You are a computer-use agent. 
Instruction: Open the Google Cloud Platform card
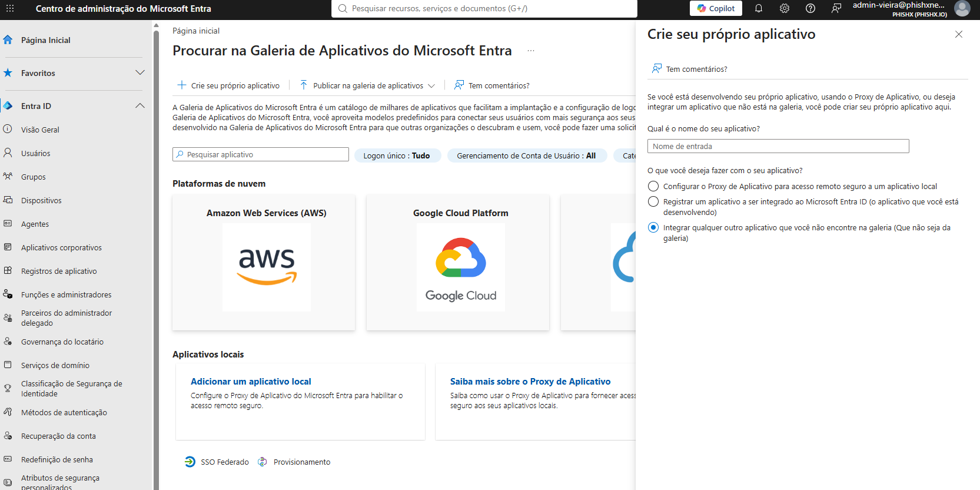pos(458,263)
